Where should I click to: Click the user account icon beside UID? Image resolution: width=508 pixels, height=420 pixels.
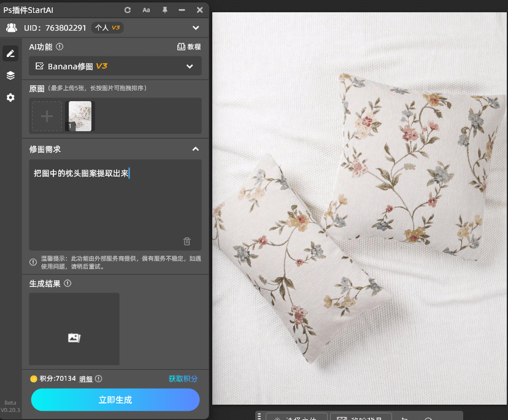10,28
